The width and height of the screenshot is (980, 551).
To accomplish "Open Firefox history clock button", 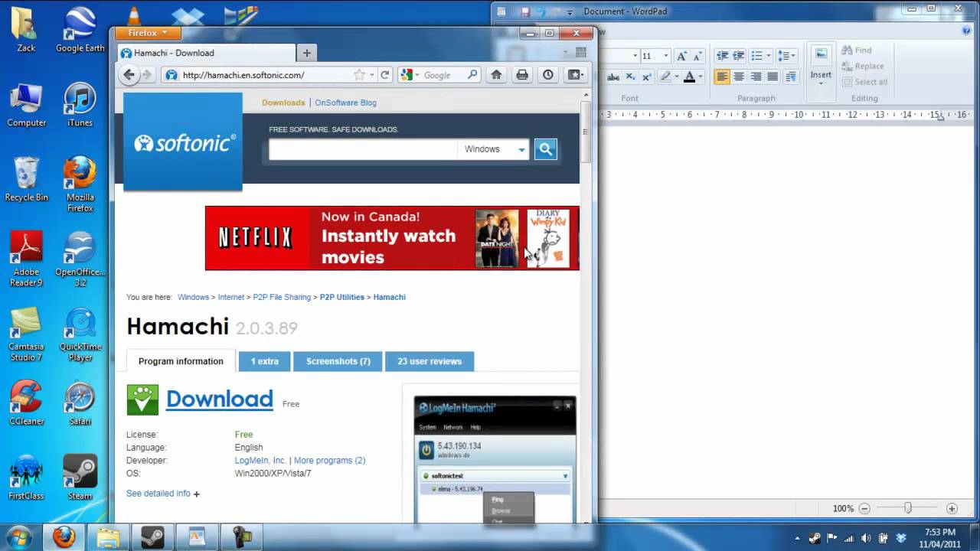I will pos(548,75).
